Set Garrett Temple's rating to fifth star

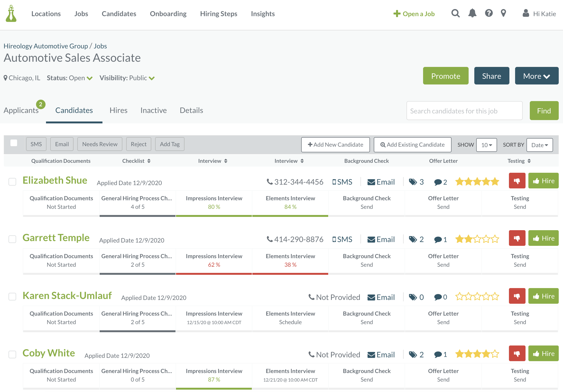coord(495,239)
